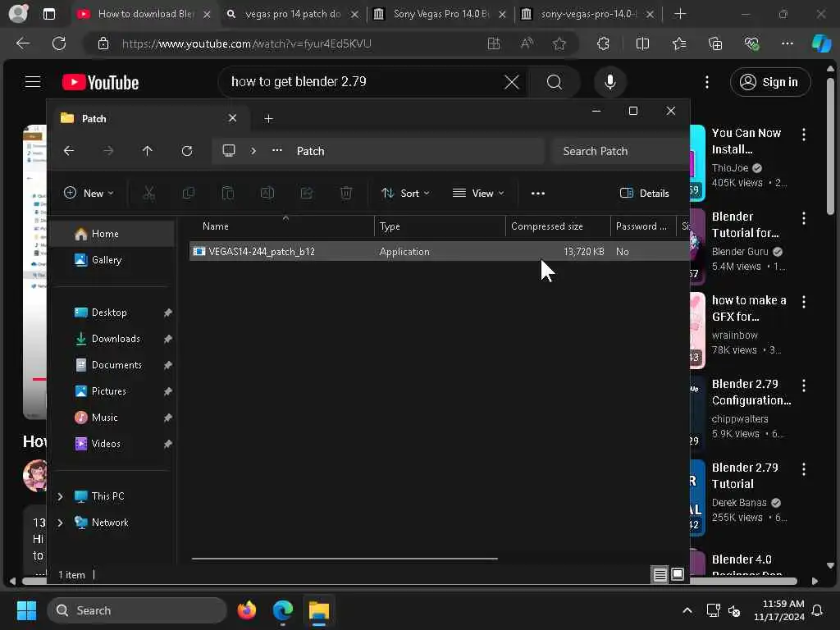
Task: Click YouTube Sign in button
Action: 769,82
